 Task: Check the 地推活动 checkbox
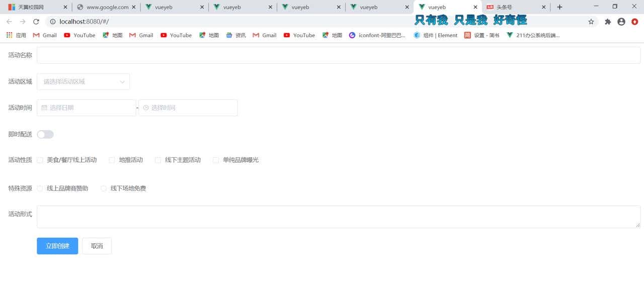[112, 160]
